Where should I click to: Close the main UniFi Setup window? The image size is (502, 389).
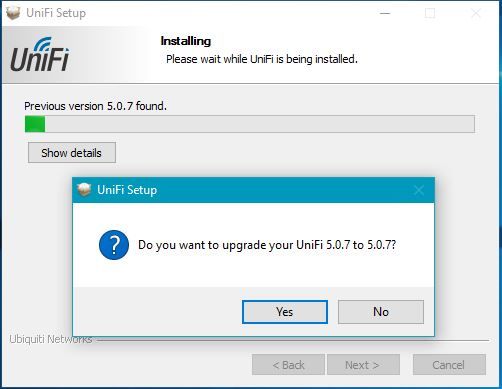[x=476, y=13]
